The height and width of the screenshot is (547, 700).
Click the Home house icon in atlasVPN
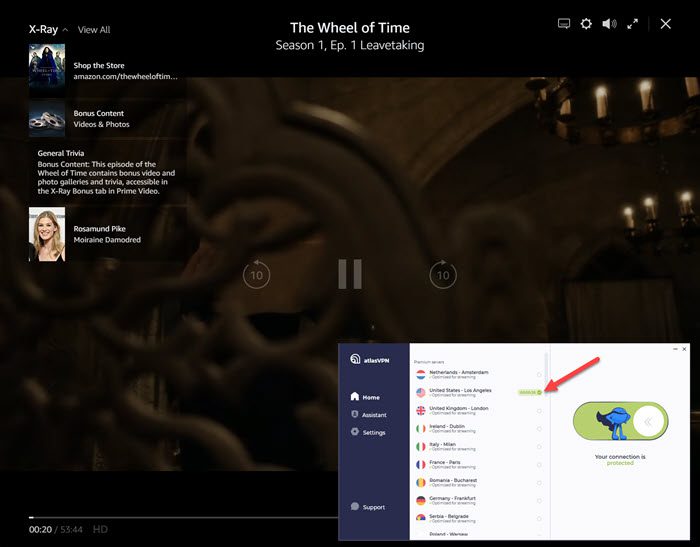pos(355,397)
